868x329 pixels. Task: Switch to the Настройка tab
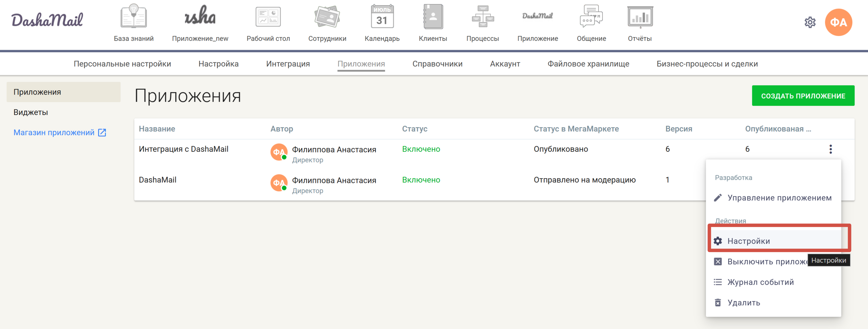pyautogui.click(x=218, y=64)
